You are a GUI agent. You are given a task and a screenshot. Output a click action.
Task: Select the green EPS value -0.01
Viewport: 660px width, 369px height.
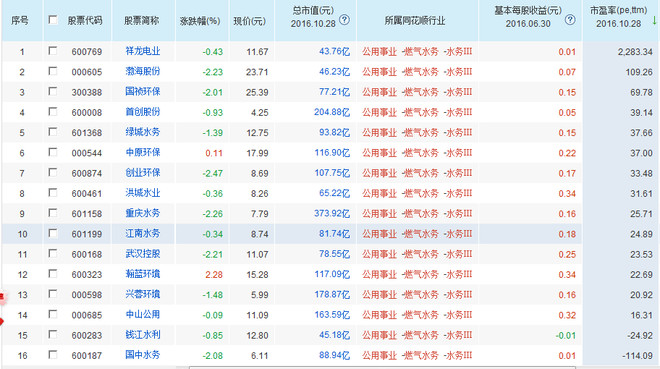[x=565, y=335]
